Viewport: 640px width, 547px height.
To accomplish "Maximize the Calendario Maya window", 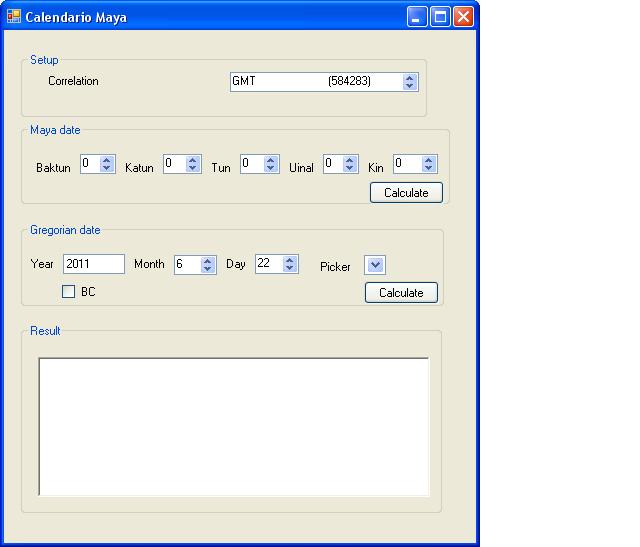I will point(440,17).
